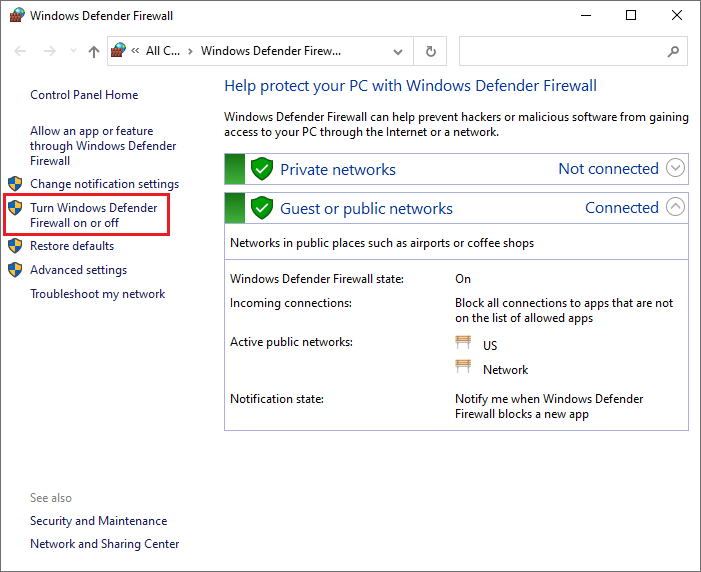Click the firewall icon in address bar
701x572 pixels.
point(118,50)
